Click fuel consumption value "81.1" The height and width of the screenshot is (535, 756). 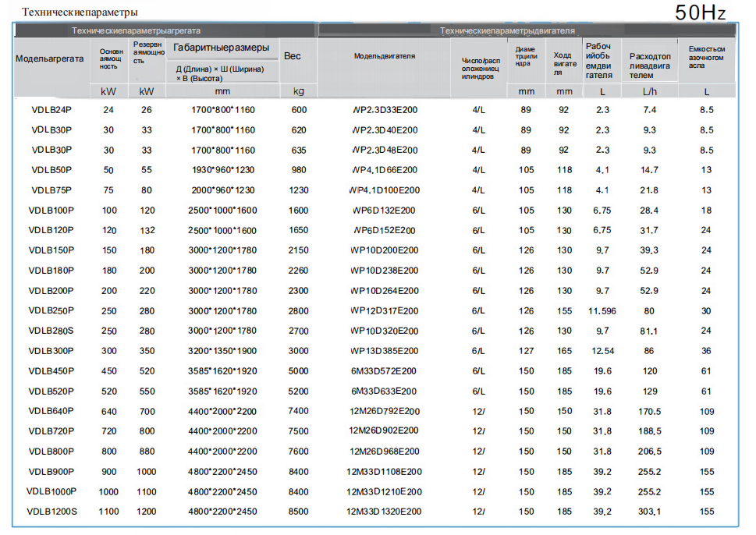point(649,331)
